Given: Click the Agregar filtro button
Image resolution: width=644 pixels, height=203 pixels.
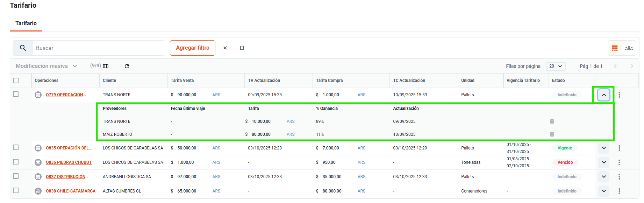Looking at the screenshot, I should [193, 48].
